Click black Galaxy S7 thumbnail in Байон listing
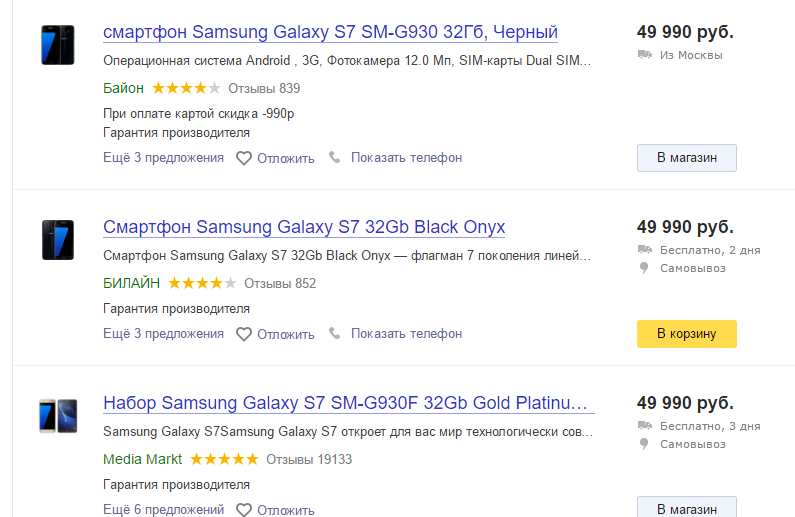This screenshot has width=795, height=517. [58, 45]
